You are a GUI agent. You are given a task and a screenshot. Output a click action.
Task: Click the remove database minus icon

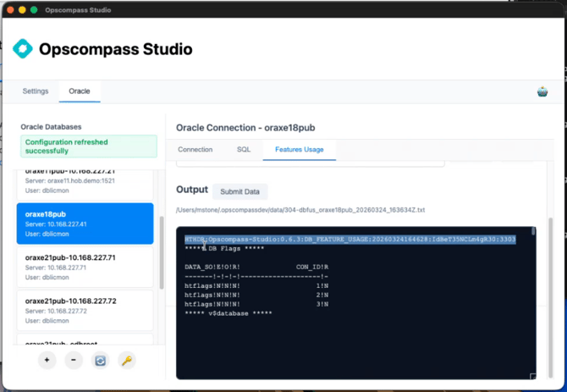point(74,361)
